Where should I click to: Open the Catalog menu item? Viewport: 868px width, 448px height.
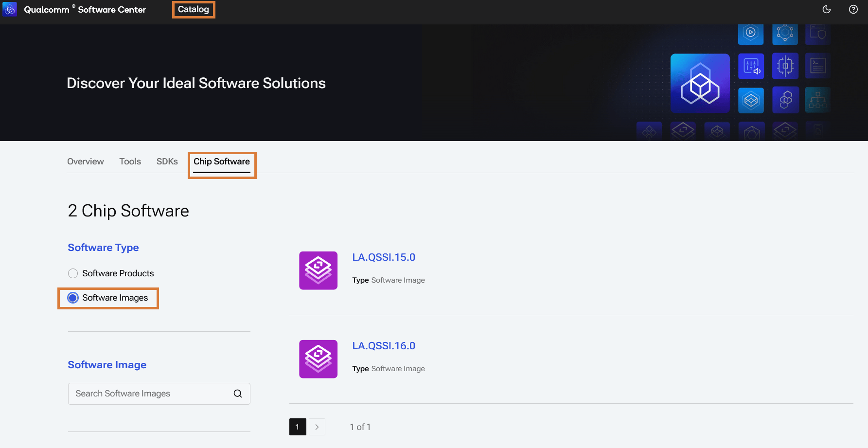[194, 9]
